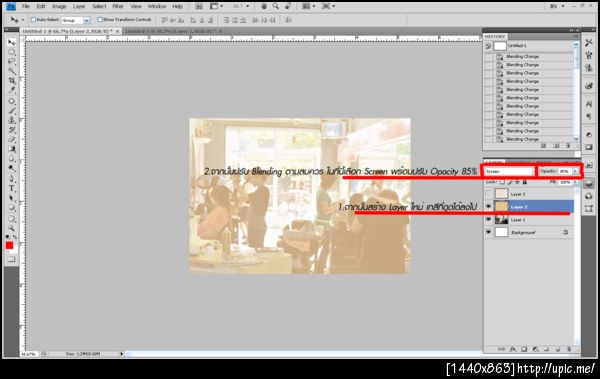
Task: Enable the Auto-Select checkbox
Action: (33, 20)
